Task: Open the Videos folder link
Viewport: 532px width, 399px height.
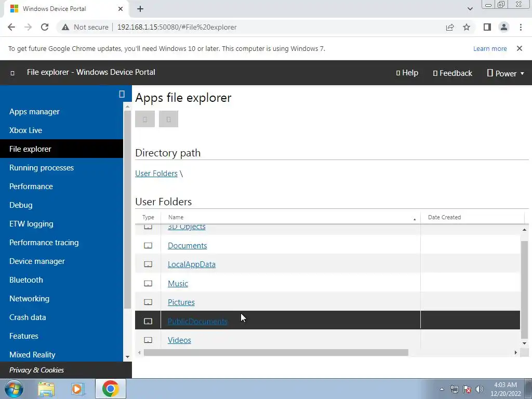Action: pyautogui.click(x=179, y=340)
